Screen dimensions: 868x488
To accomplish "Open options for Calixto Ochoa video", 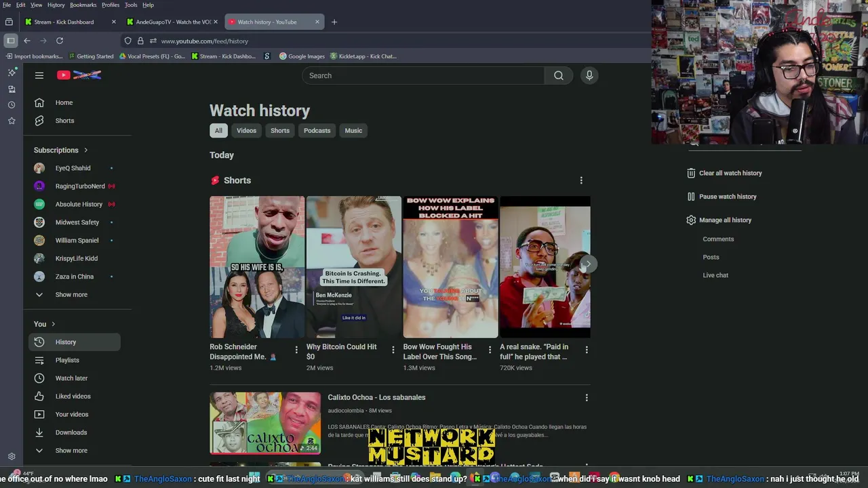I will point(587,398).
